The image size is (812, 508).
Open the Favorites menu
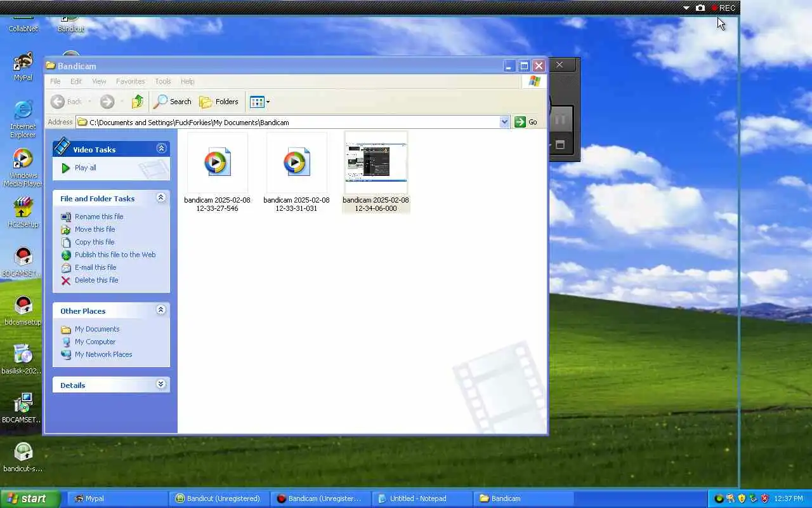pos(130,81)
